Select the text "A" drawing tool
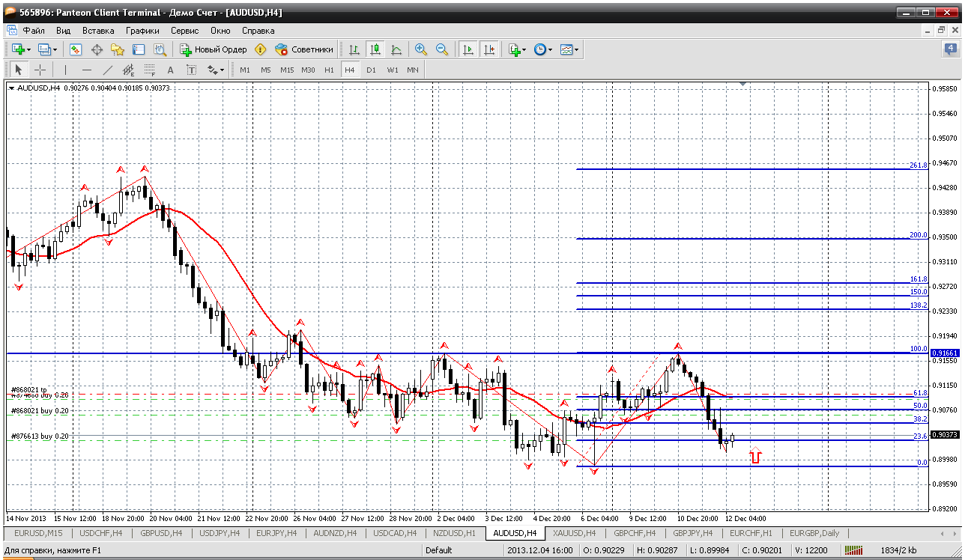 point(171,70)
